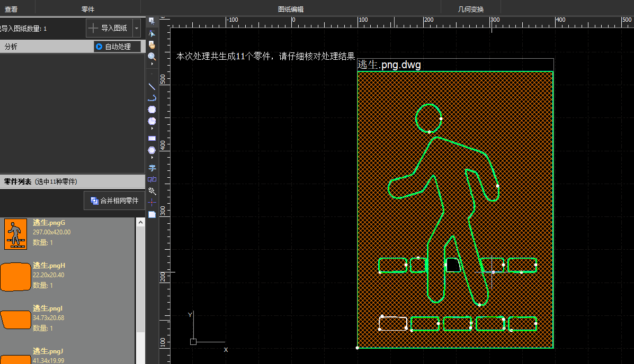This screenshot has height=364, width=634.
Task: Select the arc polyline tool
Action: (x=151, y=98)
